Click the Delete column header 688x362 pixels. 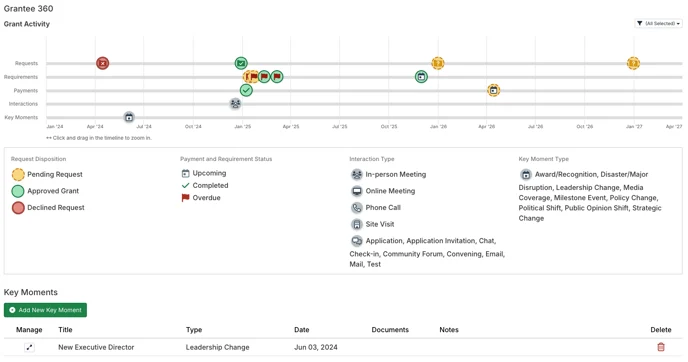point(661,330)
